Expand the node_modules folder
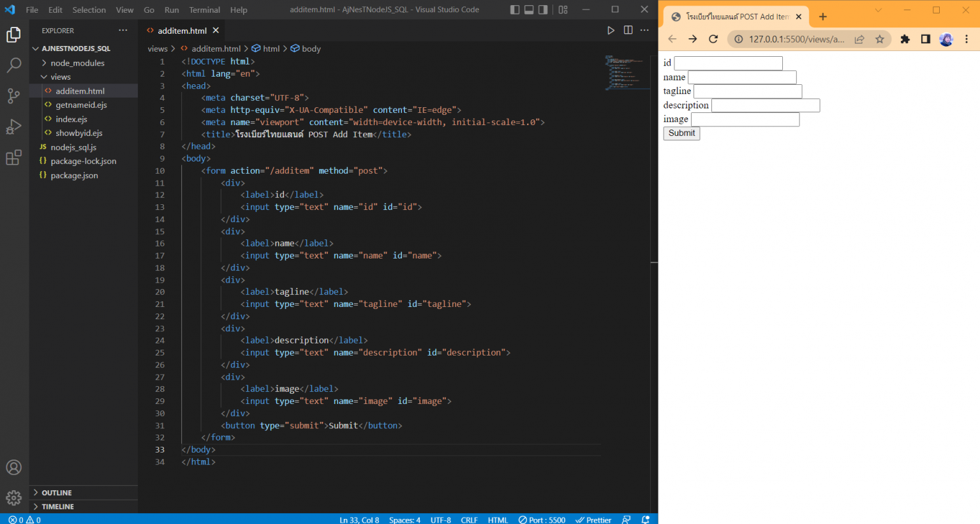Screen dimensions: 980x524 click(x=77, y=63)
